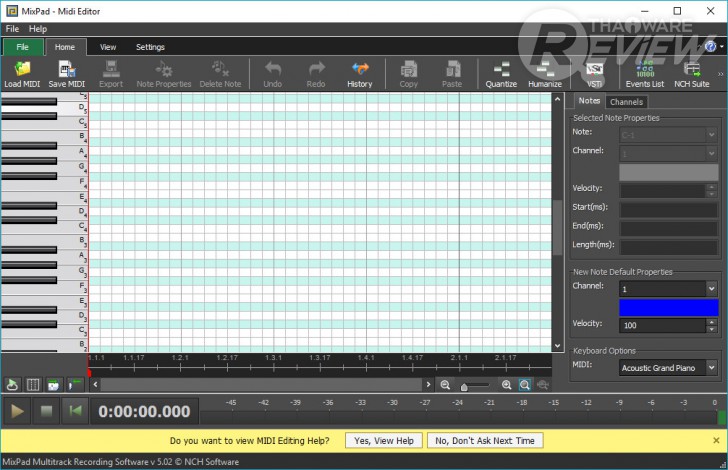Viewport: 728px width, 470px height.
Task: Open the Selected Note dropdown
Action: [x=711, y=135]
